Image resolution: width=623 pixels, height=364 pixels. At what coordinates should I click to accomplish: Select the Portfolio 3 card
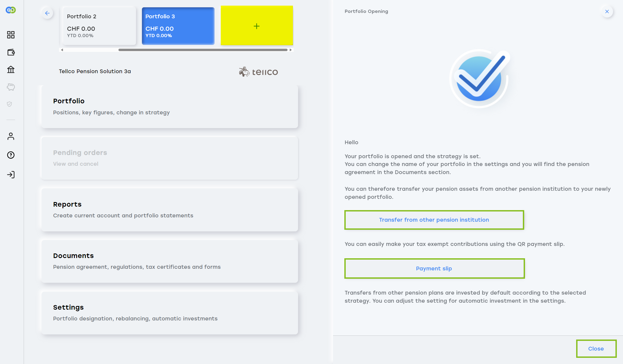[178, 26]
